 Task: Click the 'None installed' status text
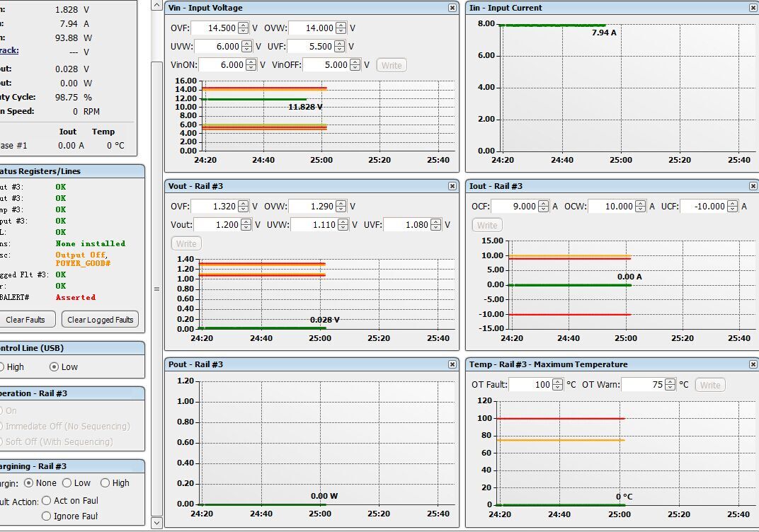[91, 244]
